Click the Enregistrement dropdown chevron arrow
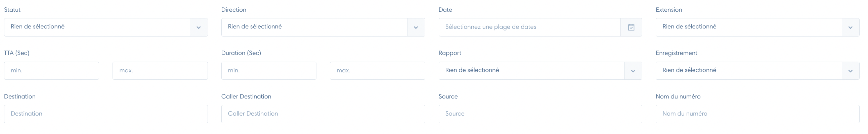 click(x=850, y=71)
